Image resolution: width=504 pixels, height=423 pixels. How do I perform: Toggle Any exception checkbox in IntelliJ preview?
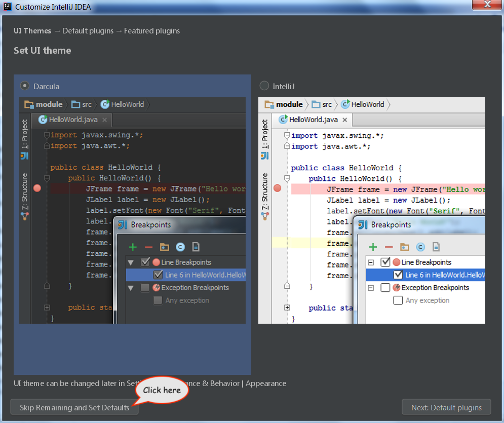point(398,300)
